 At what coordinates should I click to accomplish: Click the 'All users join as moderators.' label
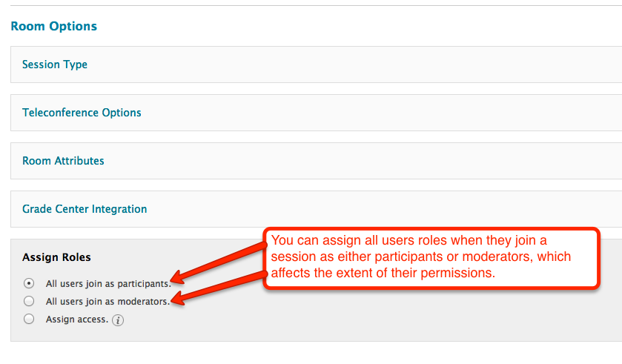tap(107, 302)
